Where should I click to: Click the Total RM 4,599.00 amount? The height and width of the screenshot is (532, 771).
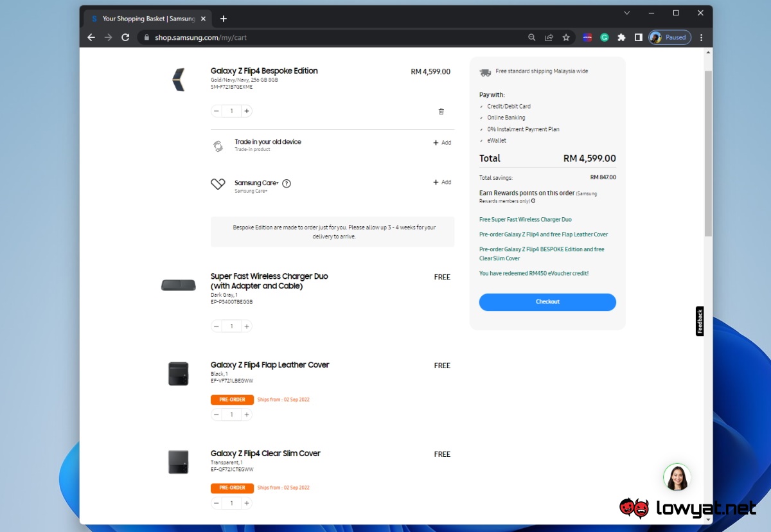[x=589, y=158]
